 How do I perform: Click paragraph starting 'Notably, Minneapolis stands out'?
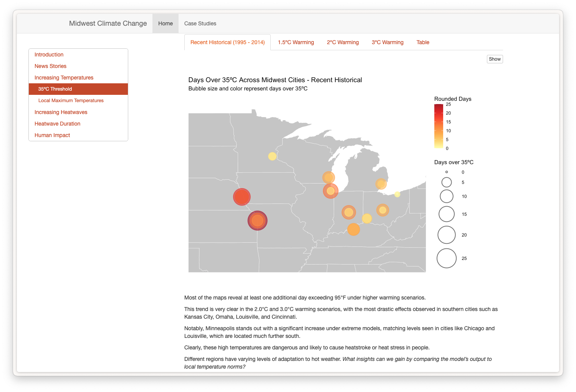pos(339,332)
